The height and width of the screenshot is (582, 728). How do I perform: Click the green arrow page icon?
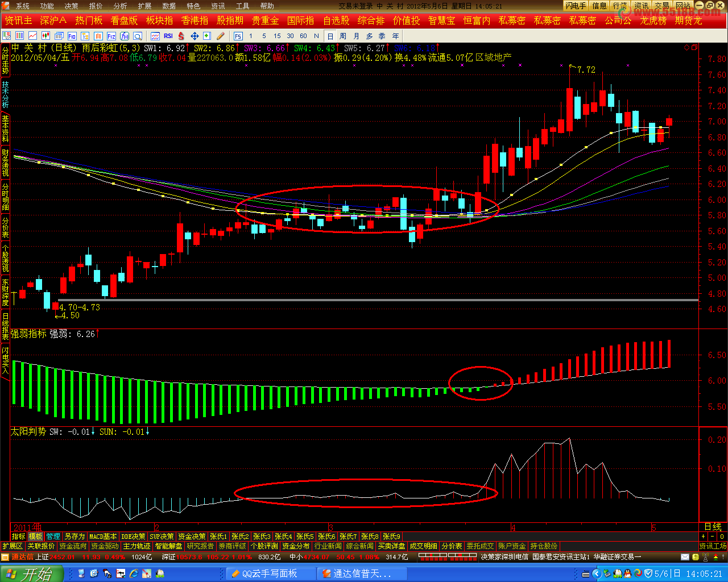pos(207,36)
